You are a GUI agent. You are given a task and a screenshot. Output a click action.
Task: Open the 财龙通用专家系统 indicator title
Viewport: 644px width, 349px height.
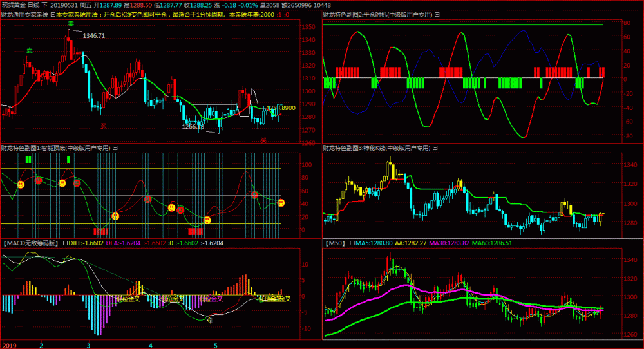(24, 15)
